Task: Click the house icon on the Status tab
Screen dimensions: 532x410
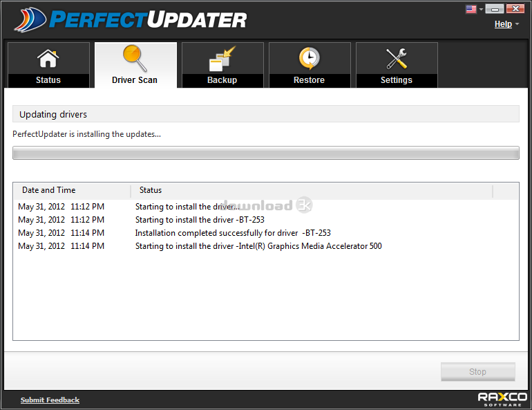Action: coord(48,59)
